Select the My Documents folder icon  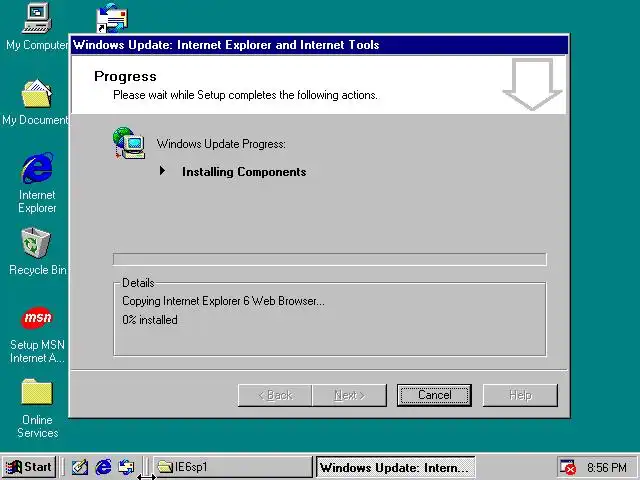click(x=36, y=93)
